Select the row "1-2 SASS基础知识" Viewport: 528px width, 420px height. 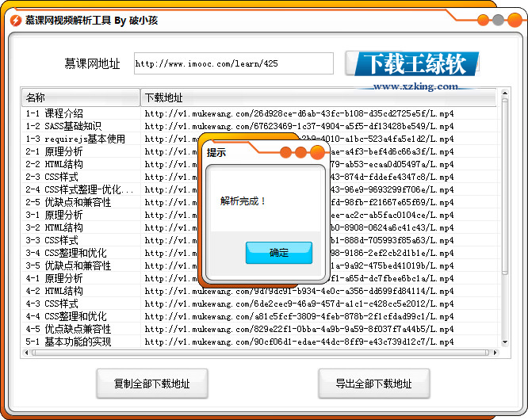pyautogui.click(x=259, y=126)
